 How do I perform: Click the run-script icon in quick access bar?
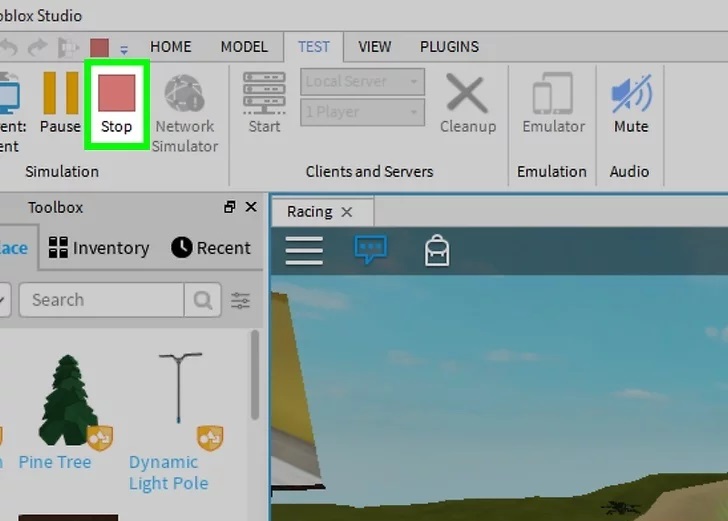[68, 47]
